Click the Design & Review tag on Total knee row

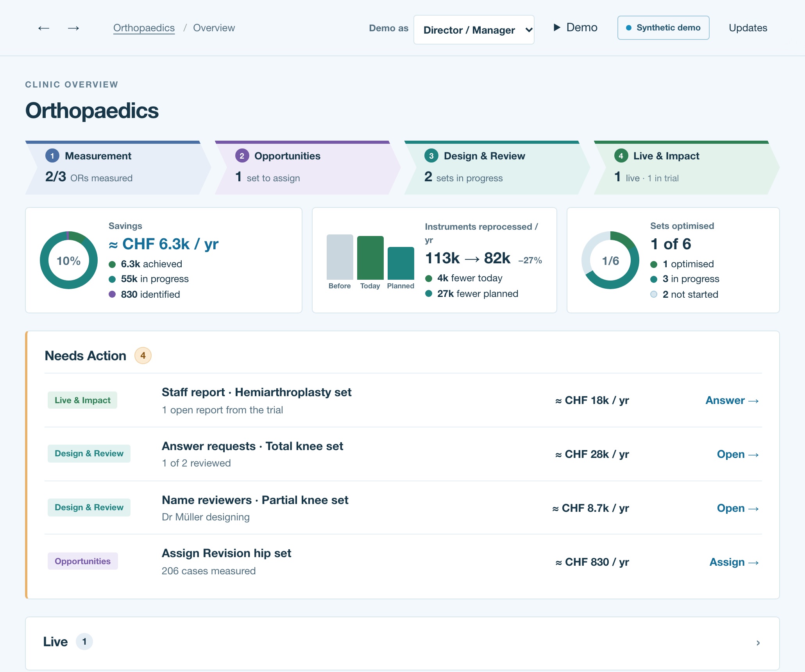[x=89, y=454]
